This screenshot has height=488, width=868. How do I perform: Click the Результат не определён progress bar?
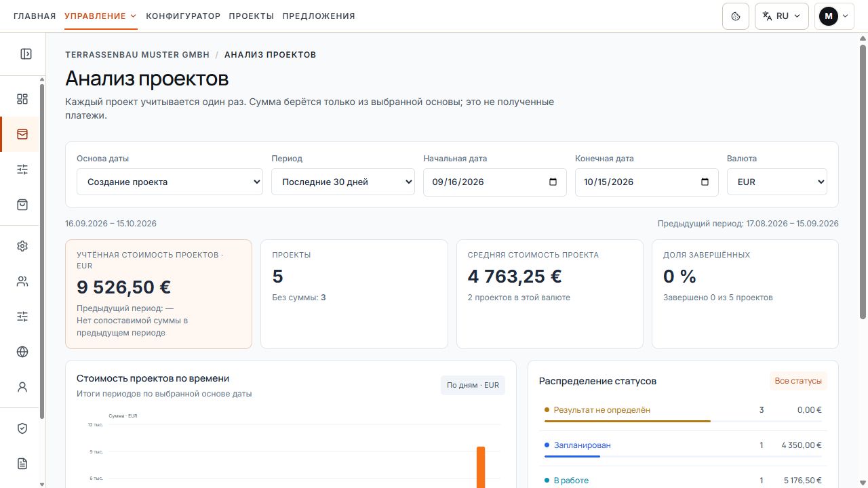[x=683, y=421]
